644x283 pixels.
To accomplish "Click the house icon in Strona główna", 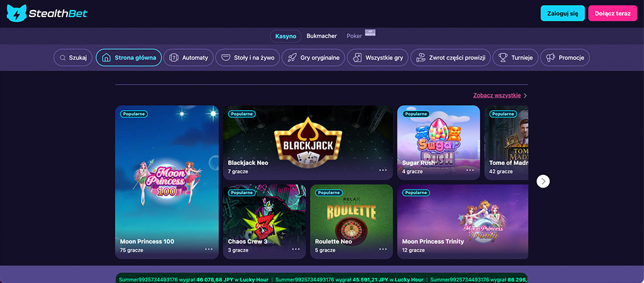I will click(106, 57).
